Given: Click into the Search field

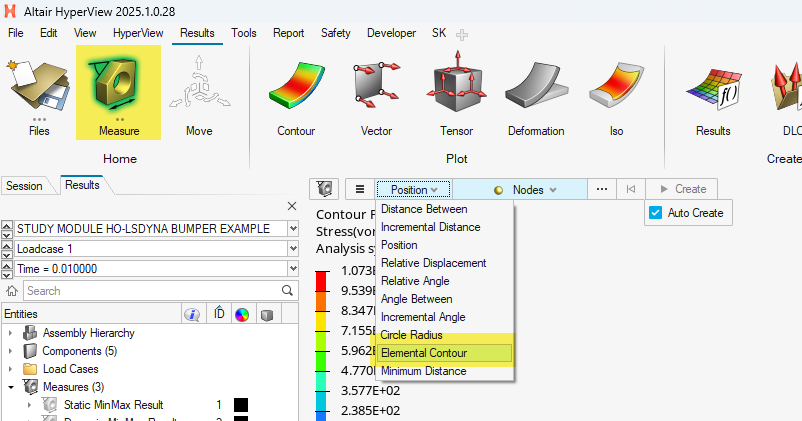Looking at the screenshot, I should click(x=153, y=291).
